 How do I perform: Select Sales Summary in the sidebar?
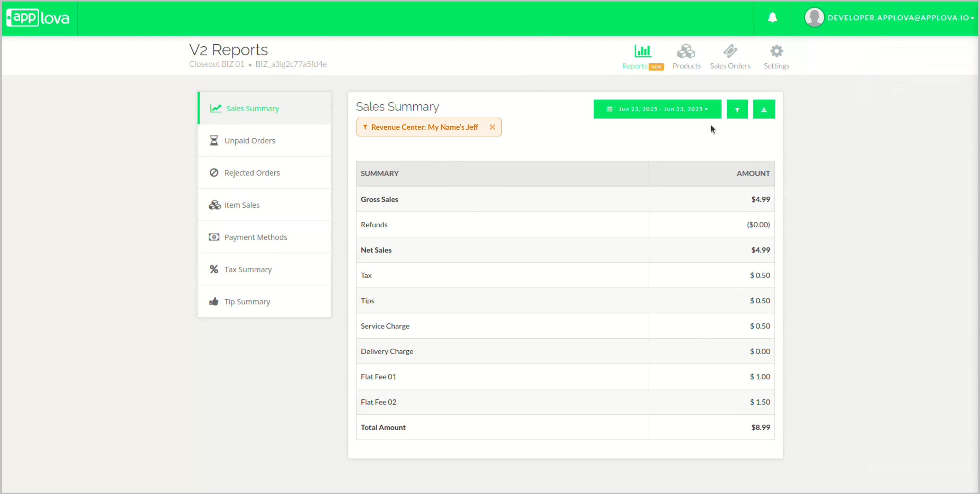pyautogui.click(x=264, y=108)
